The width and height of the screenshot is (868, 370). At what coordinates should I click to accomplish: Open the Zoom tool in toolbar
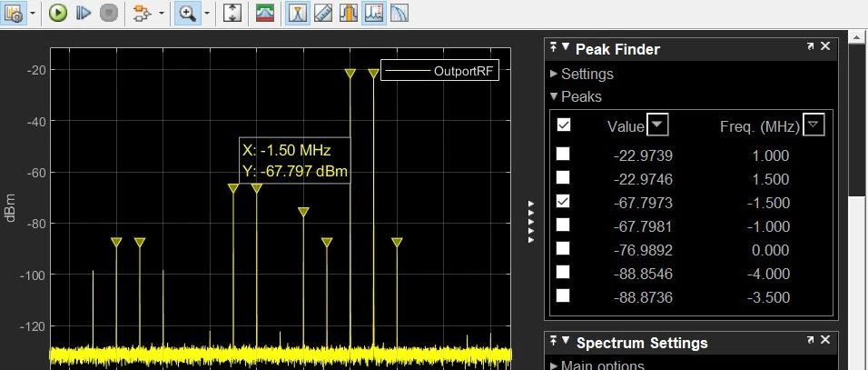pos(188,13)
